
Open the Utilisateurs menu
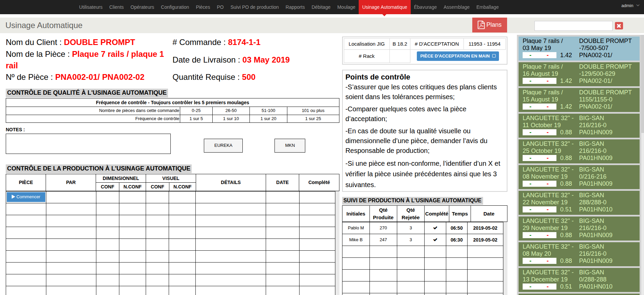(x=91, y=7)
